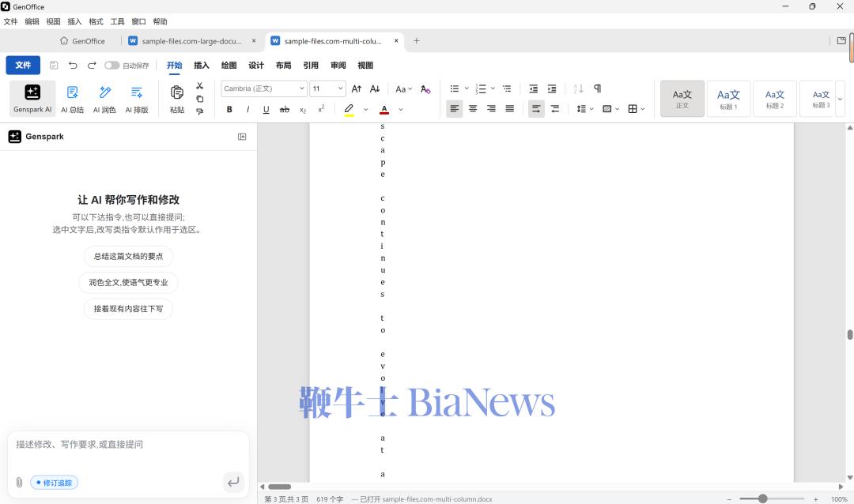Clear text formatting icon

tap(425, 88)
